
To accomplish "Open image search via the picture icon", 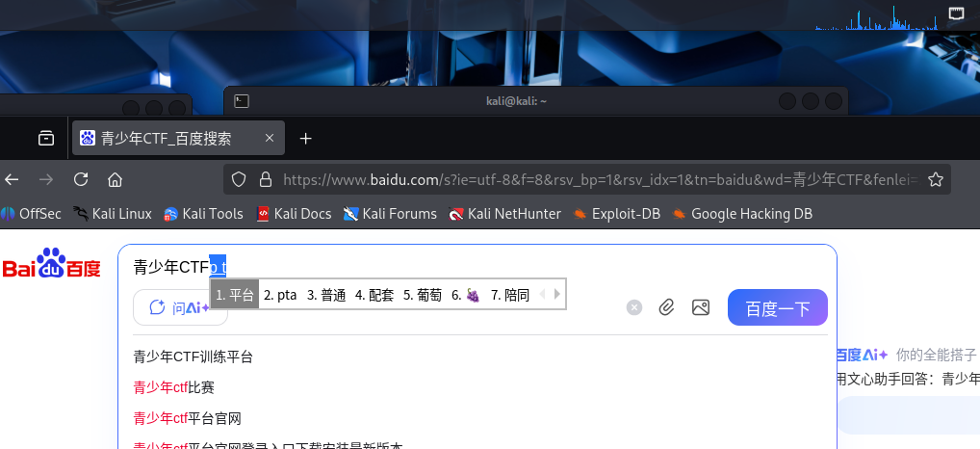I will coord(700,307).
